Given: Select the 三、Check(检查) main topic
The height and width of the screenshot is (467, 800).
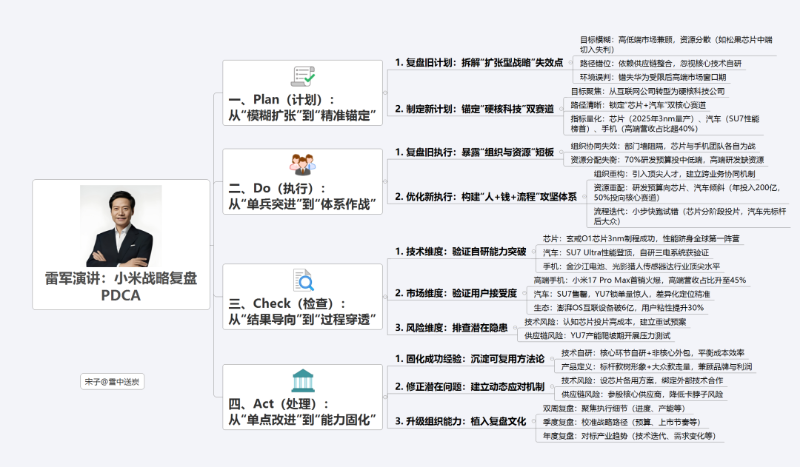Looking at the screenshot, I should click(x=303, y=297).
